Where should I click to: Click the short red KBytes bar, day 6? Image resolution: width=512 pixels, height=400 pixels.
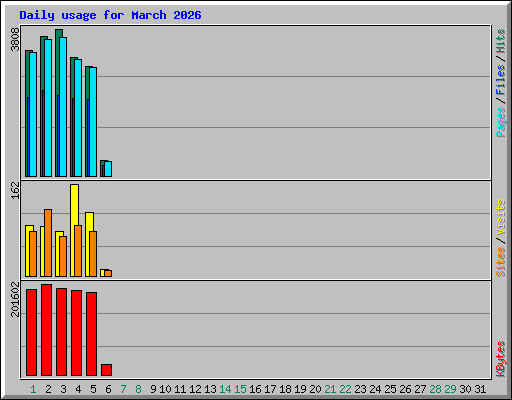pos(107,370)
